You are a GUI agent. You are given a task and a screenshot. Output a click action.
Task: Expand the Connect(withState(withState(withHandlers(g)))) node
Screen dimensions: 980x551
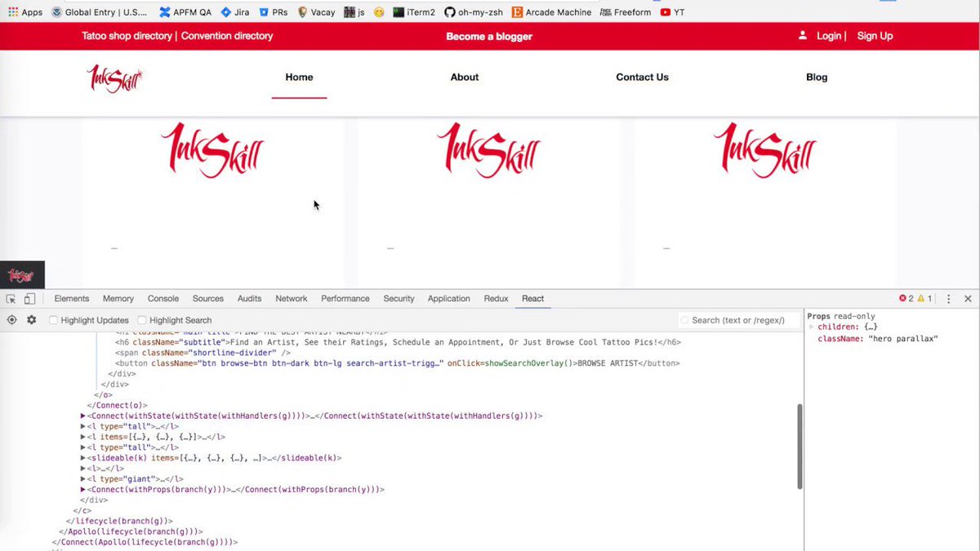(x=83, y=415)
